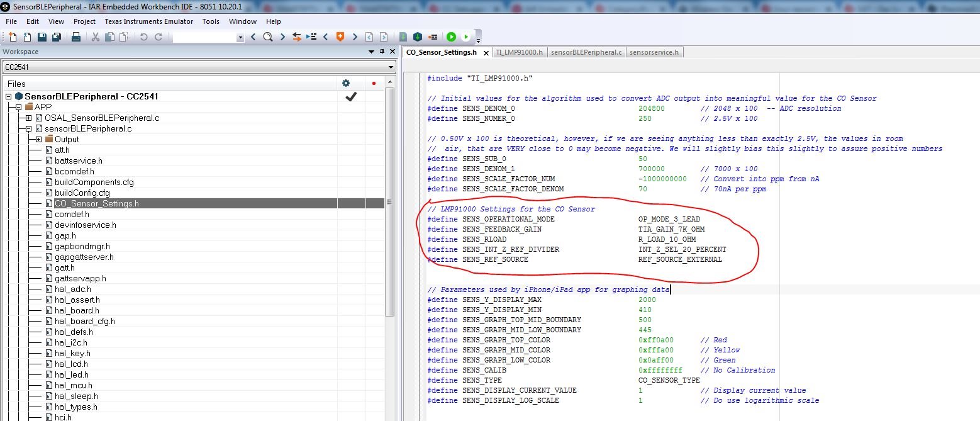
Task: Start Download and Debug with green play icon
Action: pyautogui.click(x=451, y=37)
